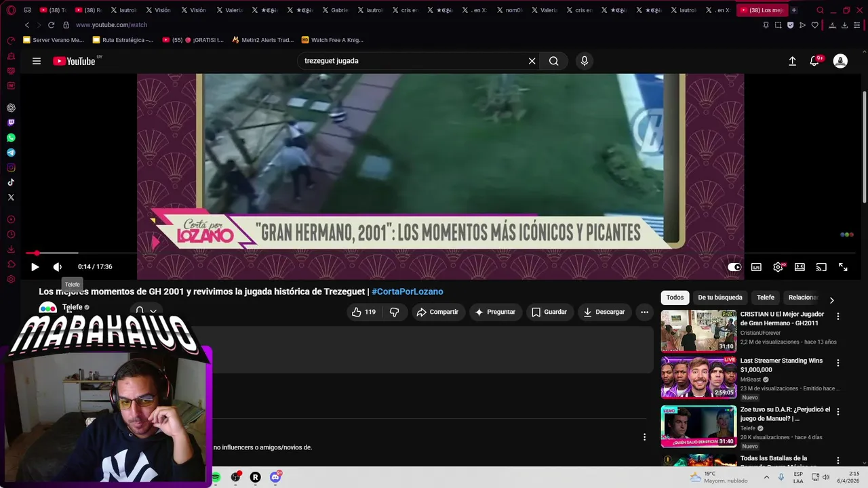Open TikTok in Opera sidebar
Screen dimensions: 868x488
(11, 182)
